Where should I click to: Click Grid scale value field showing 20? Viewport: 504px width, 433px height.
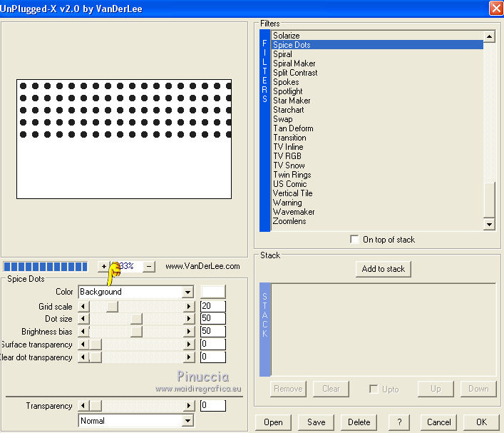pos(212,306)
